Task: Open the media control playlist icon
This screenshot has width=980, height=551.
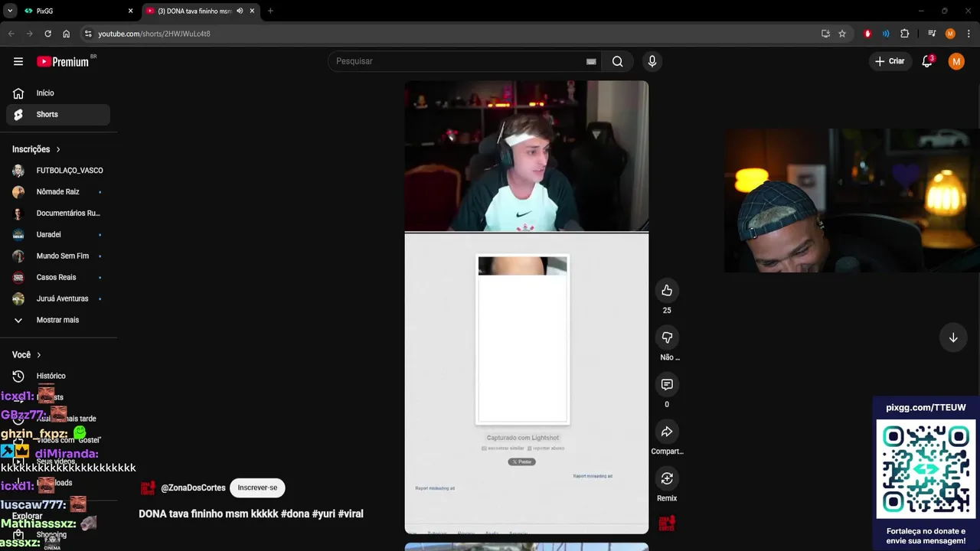Action: [x=932, y=34]
